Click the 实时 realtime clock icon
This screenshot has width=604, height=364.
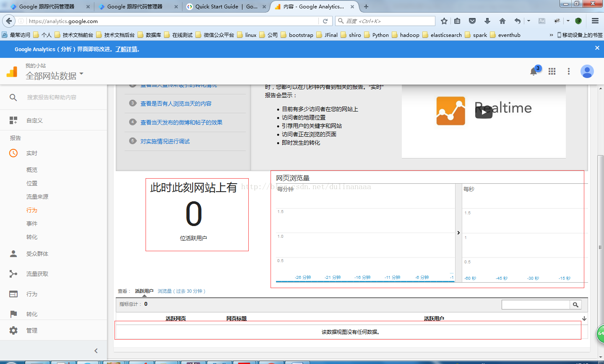coord(13,153)
